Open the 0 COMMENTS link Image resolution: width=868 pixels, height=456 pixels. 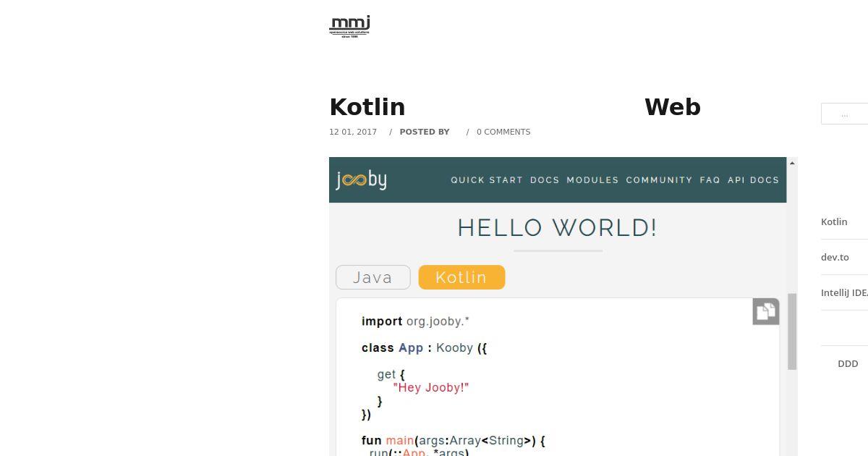(x=503, y=132)
